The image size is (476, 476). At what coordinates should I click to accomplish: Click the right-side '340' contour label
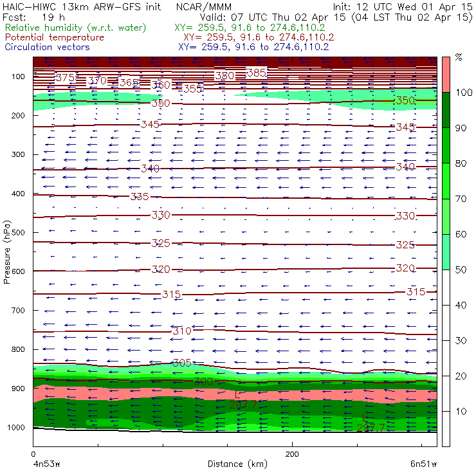(405, 167)
